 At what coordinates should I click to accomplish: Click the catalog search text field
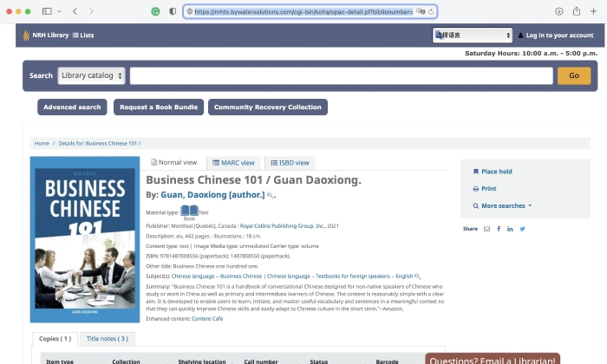click(x=341, y=75)
